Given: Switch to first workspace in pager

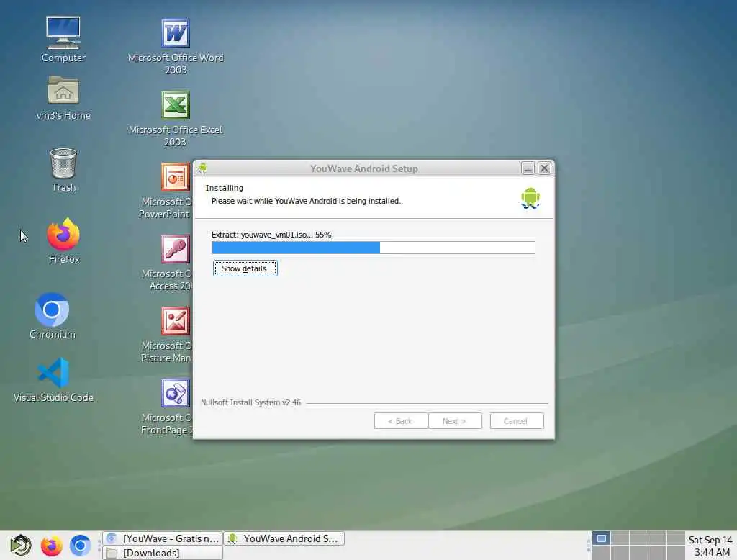Looking at the screenshot, I should [x=601, y=538].
